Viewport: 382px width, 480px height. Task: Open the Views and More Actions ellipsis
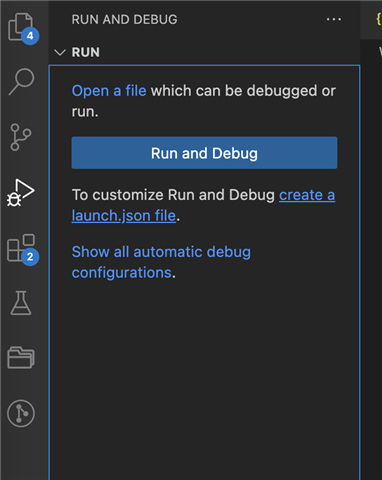click(x=334, y=19)
